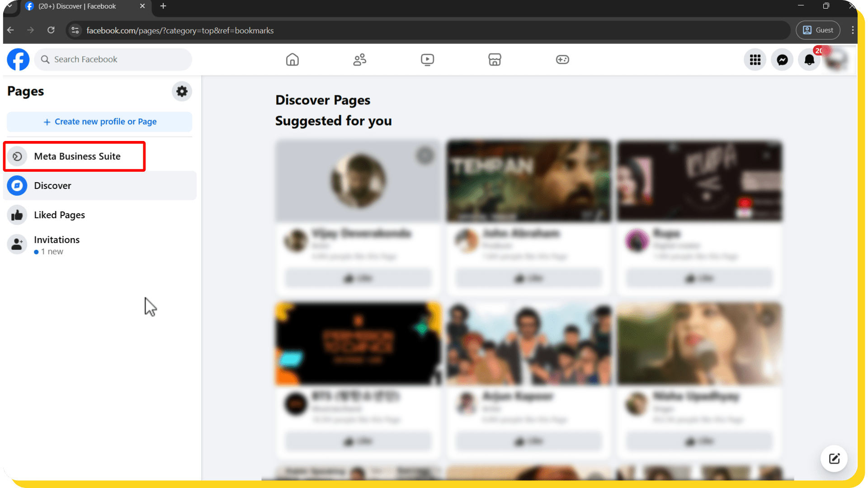Viewport: 868px width, 488px height.
Task: Open the browser tab search dropdown arrow
Action: click(x=9, y=6)
